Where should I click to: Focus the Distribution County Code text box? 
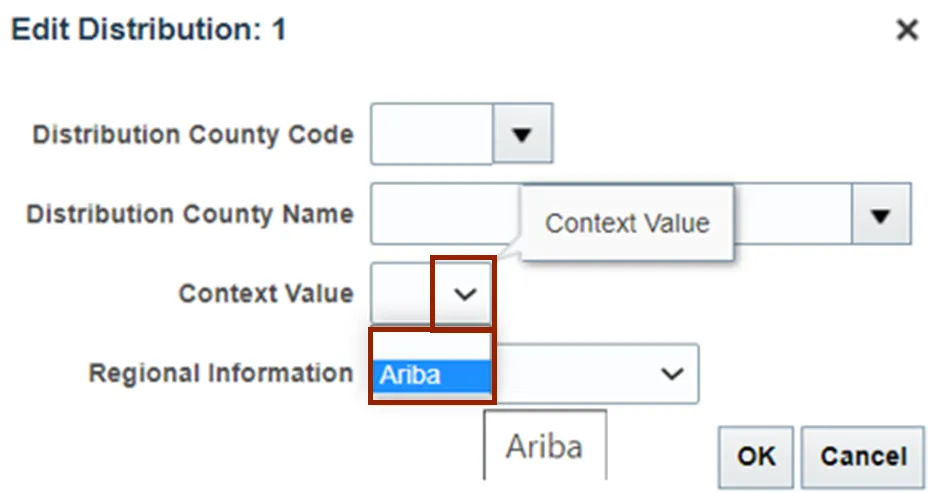[432, 133]
